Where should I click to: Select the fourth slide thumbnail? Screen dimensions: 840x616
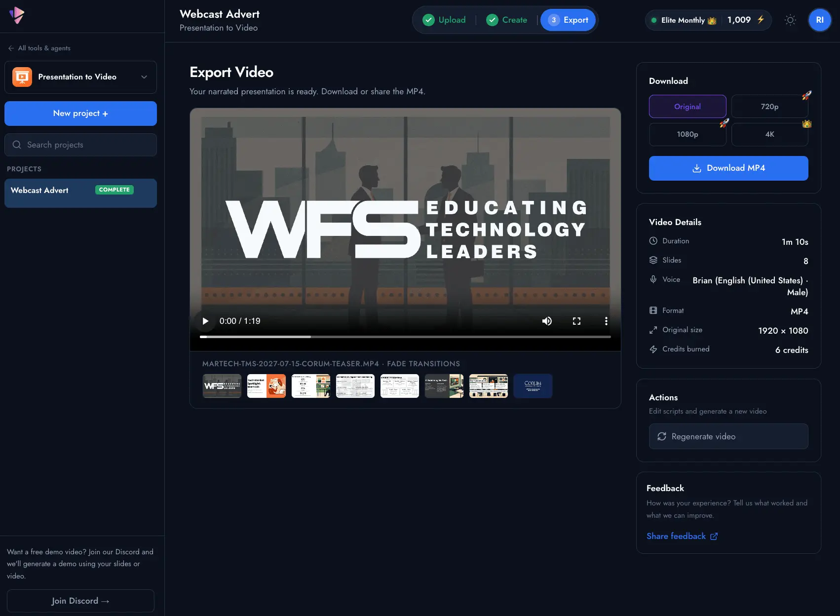pyautogui.click(x=355, y=386)
